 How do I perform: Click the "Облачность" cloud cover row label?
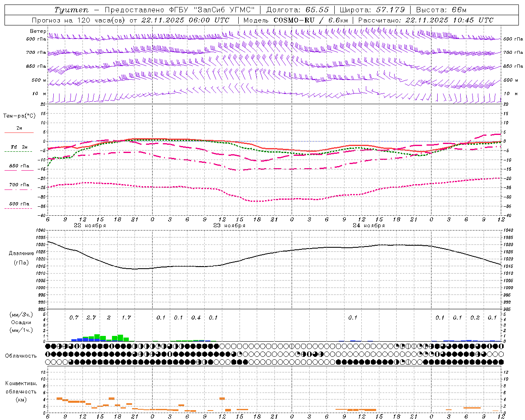(21, 356)
